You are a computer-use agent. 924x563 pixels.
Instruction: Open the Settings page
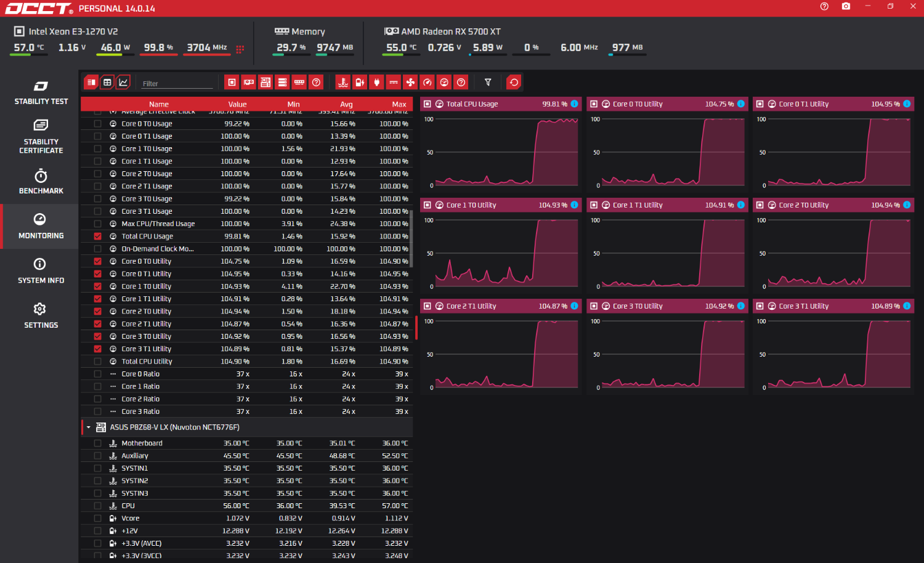pos(41,316)
